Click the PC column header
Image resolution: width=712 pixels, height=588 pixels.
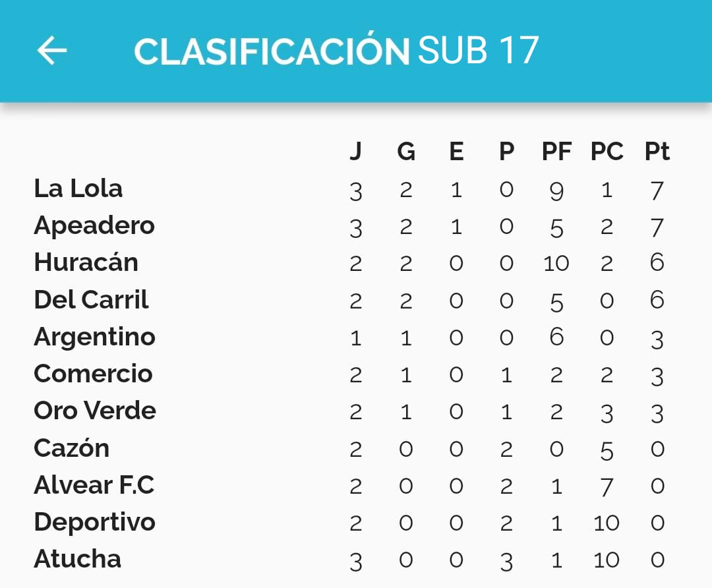[x=607, y=151]
